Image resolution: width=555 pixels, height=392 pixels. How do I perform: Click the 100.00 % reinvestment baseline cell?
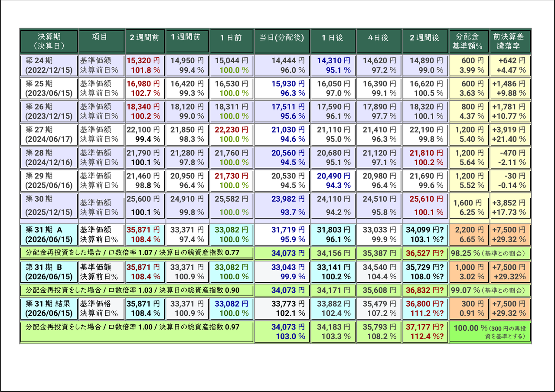pyautogui.click(x=490, y=332)
